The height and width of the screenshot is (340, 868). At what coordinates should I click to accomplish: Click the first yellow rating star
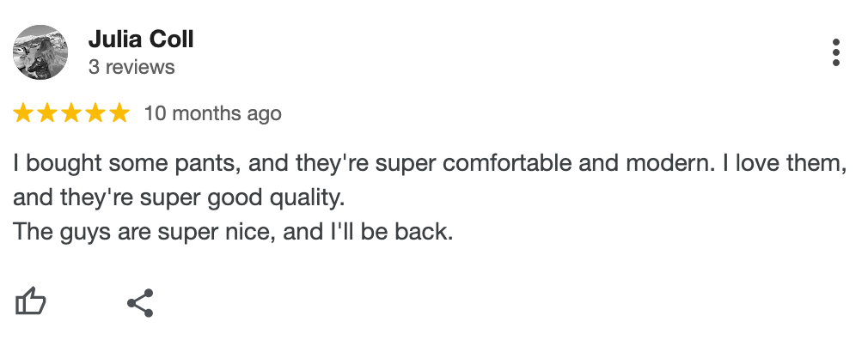point(23,113)
